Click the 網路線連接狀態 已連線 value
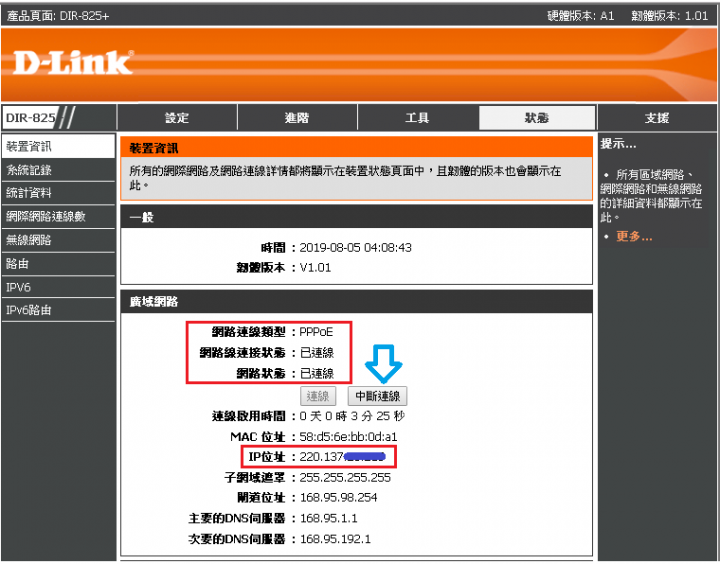The image size is (720, 564). click(x=316, y=353)
